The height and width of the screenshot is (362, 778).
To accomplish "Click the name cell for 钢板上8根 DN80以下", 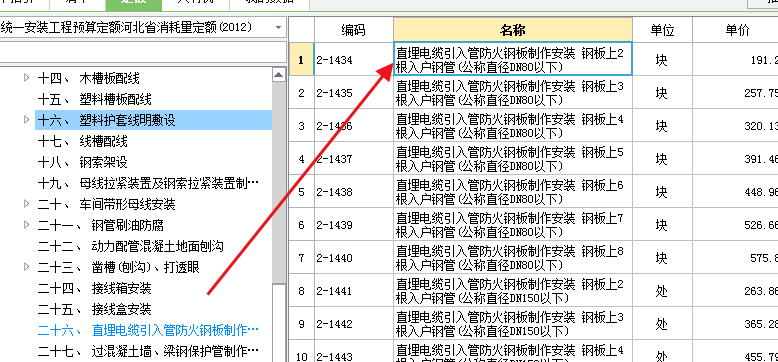I will pos(513,258).
